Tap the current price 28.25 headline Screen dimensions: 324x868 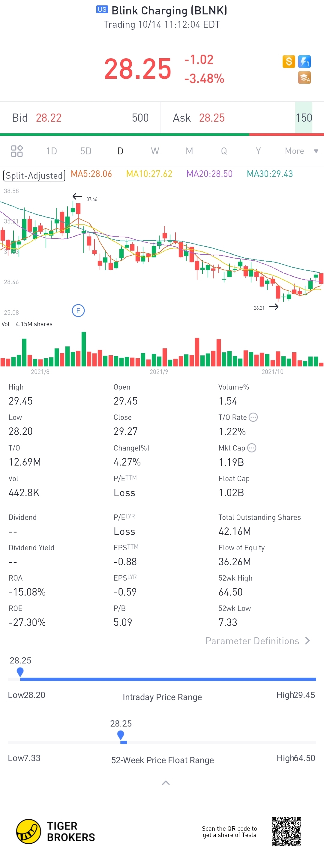coord(138,69)
